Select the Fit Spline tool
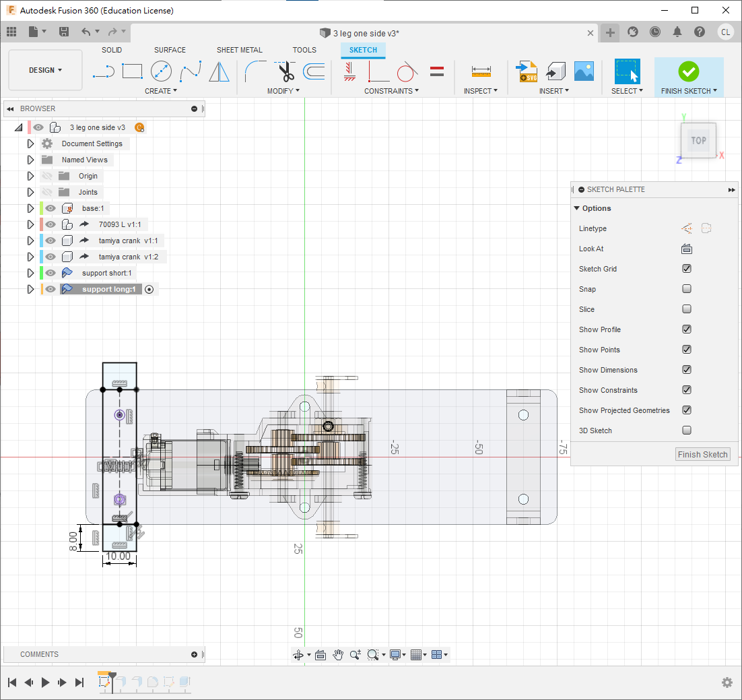Image resolution: width=742 pixels, height=700 pixels. tap(190, 71)
